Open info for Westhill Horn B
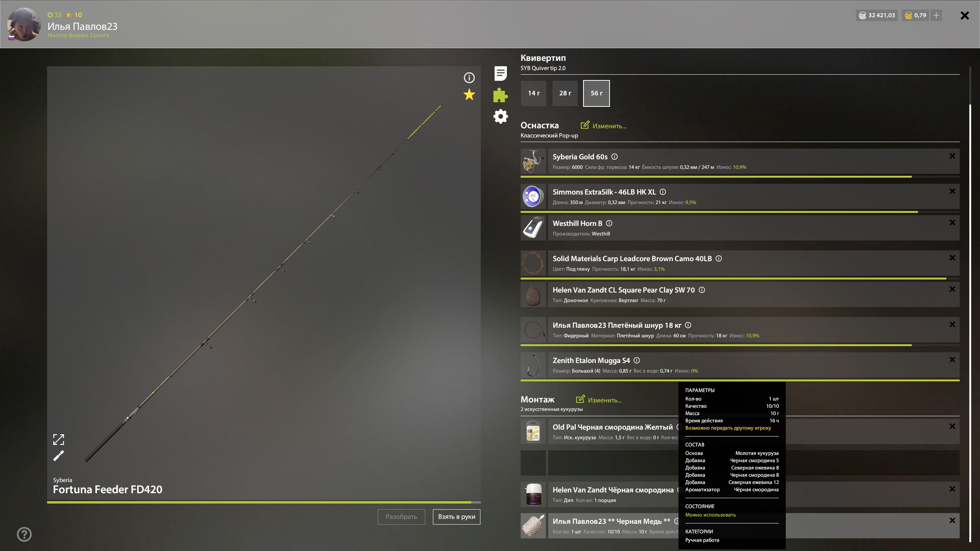The image size is (980, 551). pyautogui.click(x=609, y=223)
